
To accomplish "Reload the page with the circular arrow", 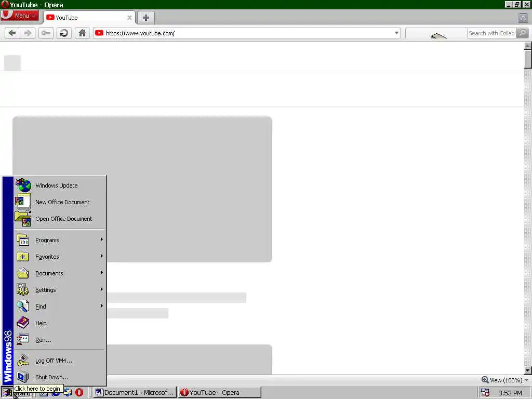I will [x=64, y=33].
